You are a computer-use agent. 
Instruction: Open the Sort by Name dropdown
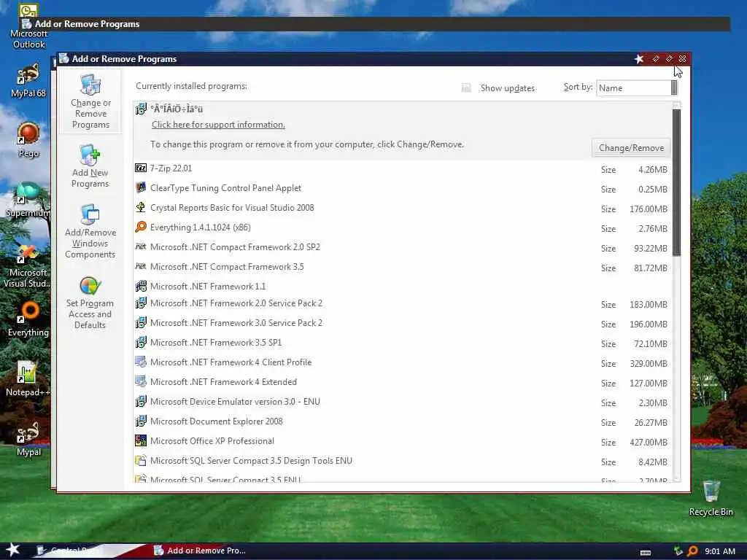(x=637, y=87)
